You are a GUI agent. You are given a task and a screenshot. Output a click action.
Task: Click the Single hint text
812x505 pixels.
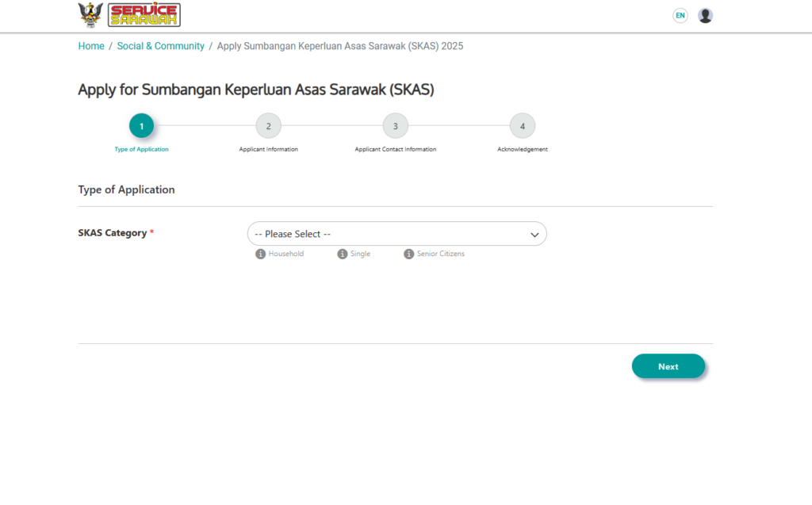(x=360, y=254)
